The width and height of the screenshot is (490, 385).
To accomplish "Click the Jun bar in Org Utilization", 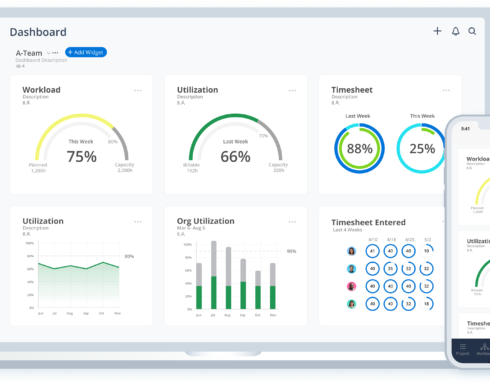I will [199, 286].
